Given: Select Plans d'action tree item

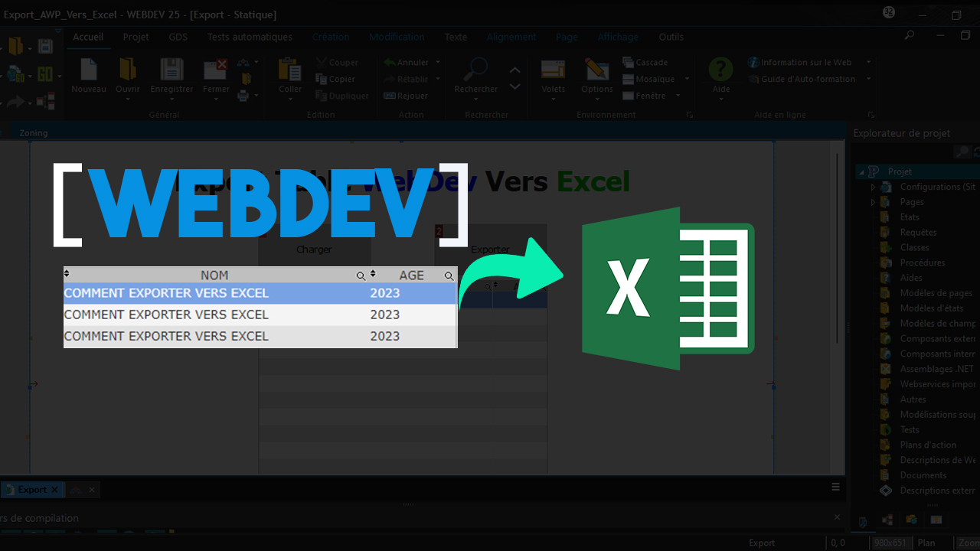Looking at the screenshot, I should coord(928,445).
